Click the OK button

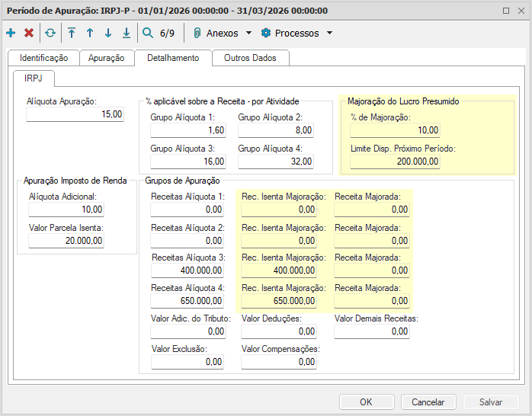367,402
